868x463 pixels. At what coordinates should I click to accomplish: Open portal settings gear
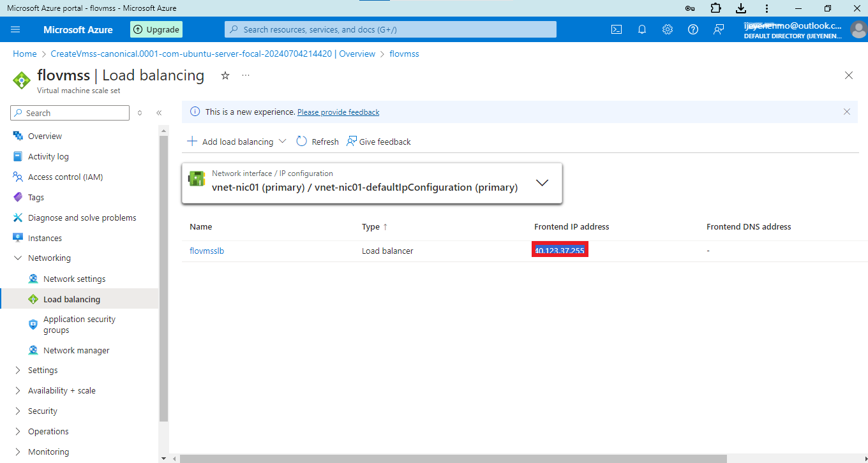[x=668, y=29]
